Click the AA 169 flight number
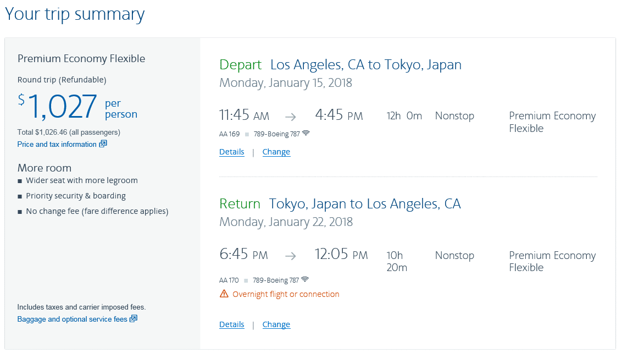644x353 pixels. point(229,134)
